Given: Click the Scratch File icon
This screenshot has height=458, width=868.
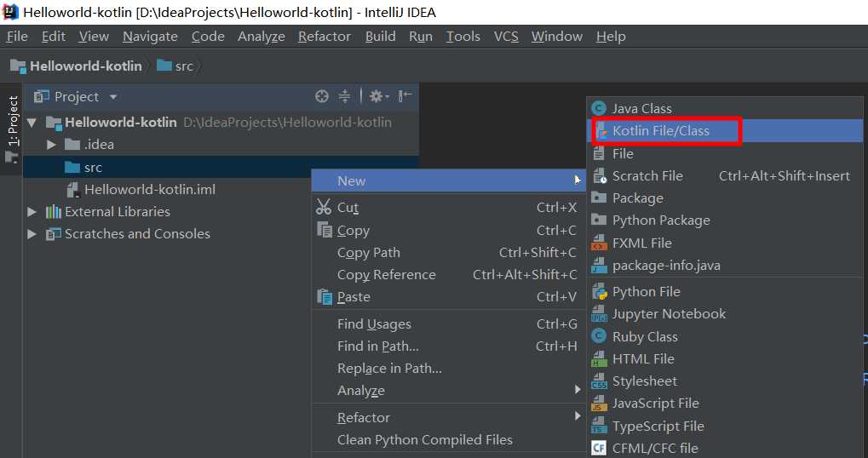Looking at the screenshot, I should click(x=600, y=176).
